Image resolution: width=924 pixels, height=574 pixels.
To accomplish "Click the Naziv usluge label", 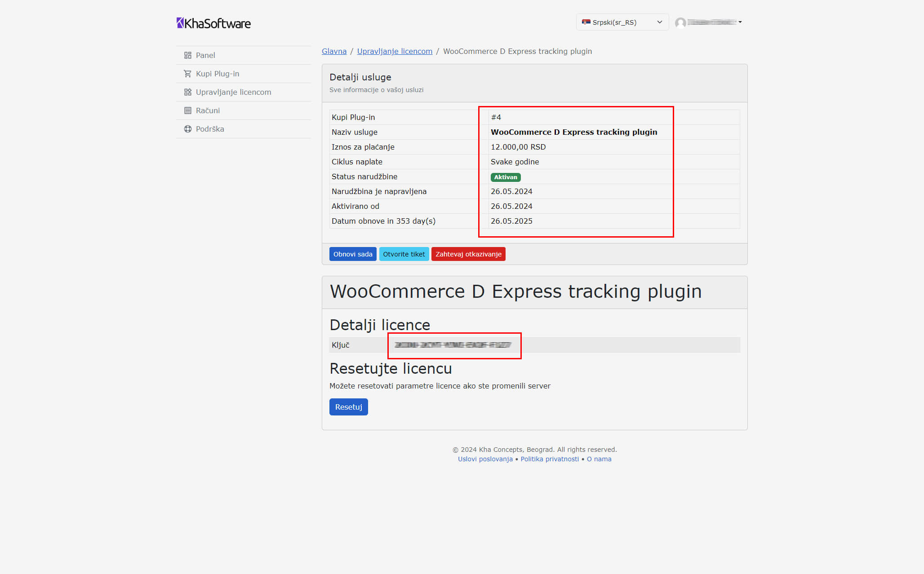I will [355, 132].
